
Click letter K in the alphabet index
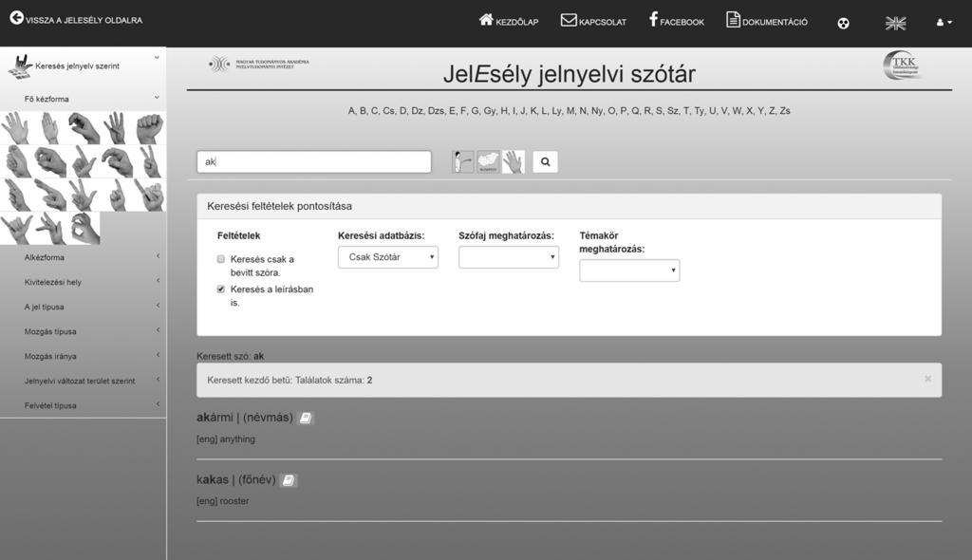pos(533,111)
